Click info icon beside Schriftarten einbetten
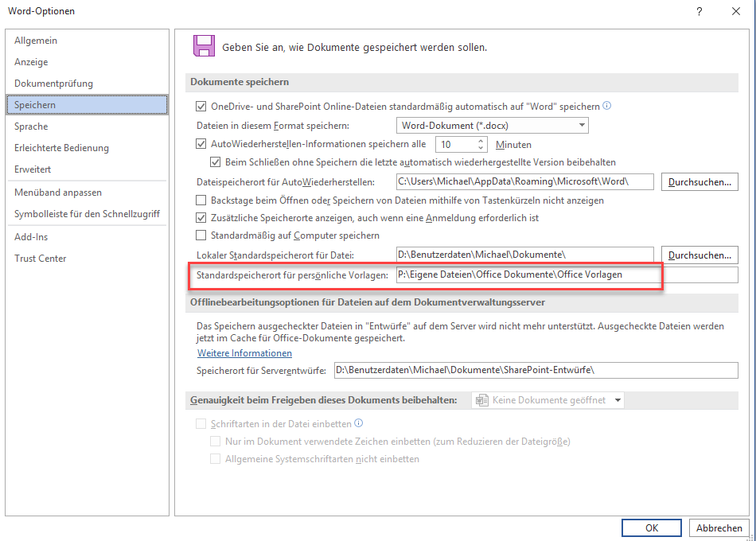This screenshot has width=756, height=541. 358,423
